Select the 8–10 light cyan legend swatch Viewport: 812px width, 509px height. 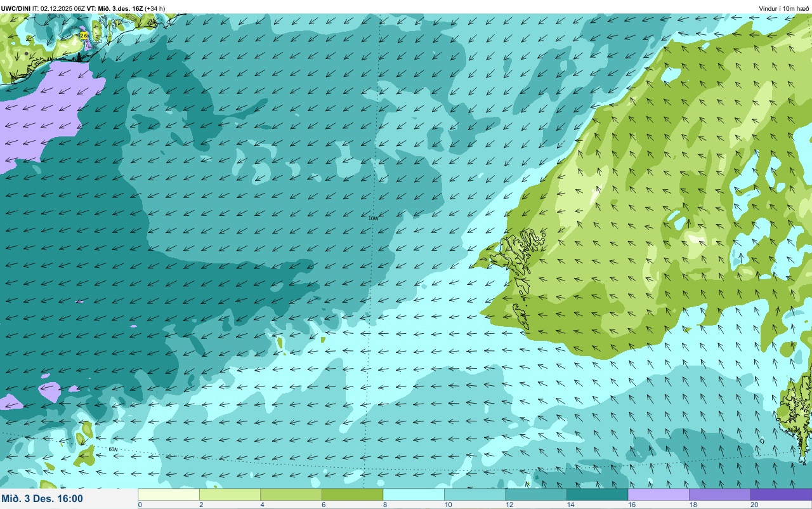[x=414, y=494]
